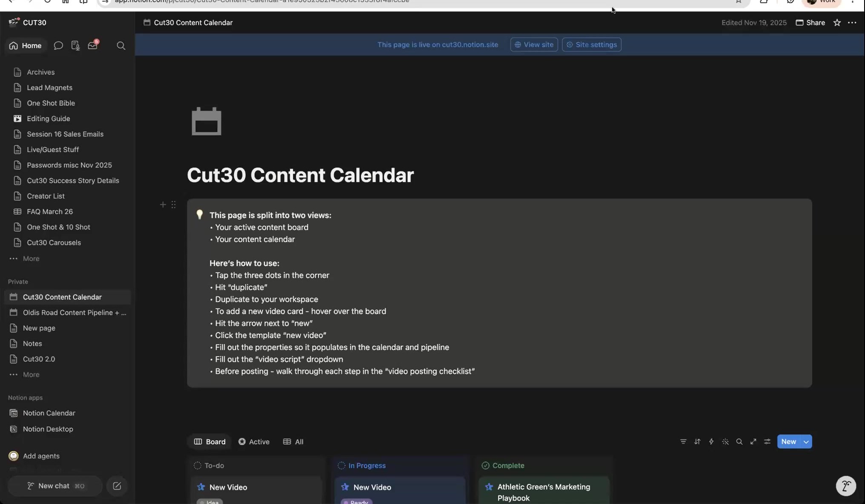The width and height of the screenshot is (865, 504).
Task: Open Site settings from the banner
Action: [x=591, y=45]
